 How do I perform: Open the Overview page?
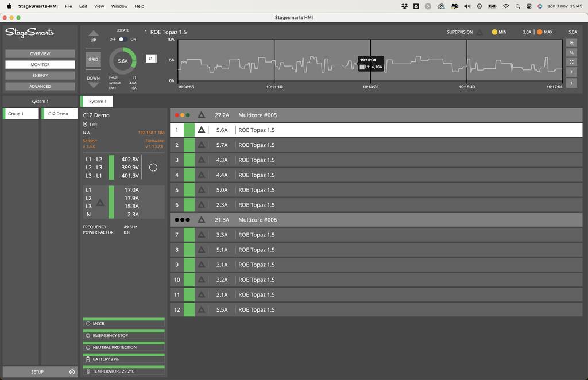[x=40, y=54]
